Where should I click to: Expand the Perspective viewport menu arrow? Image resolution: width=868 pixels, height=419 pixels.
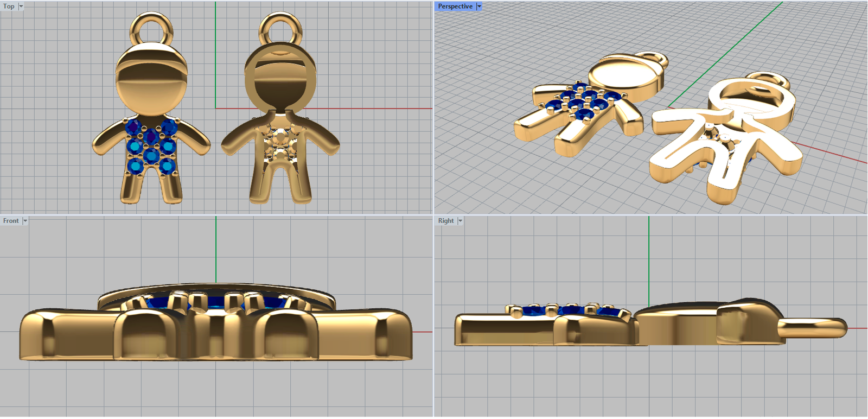tap(479, 7)
